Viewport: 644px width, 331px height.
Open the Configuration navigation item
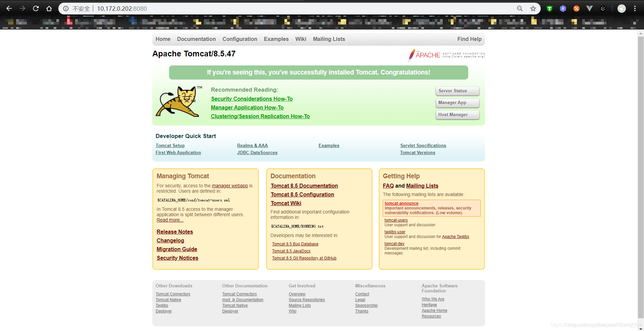tap(240, 39)
